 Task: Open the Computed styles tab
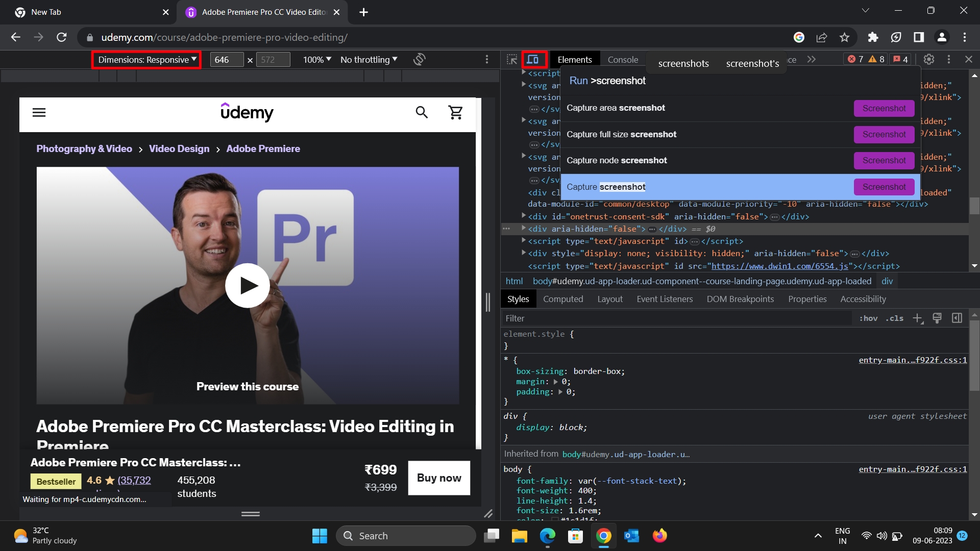[563, 299]
